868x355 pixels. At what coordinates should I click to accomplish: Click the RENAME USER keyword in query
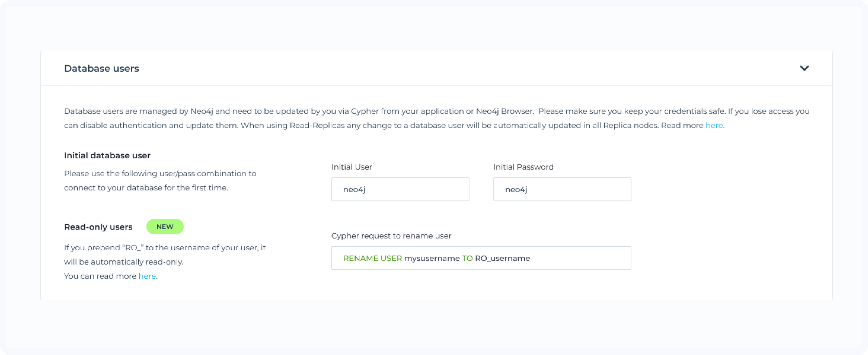click(372, 258)
